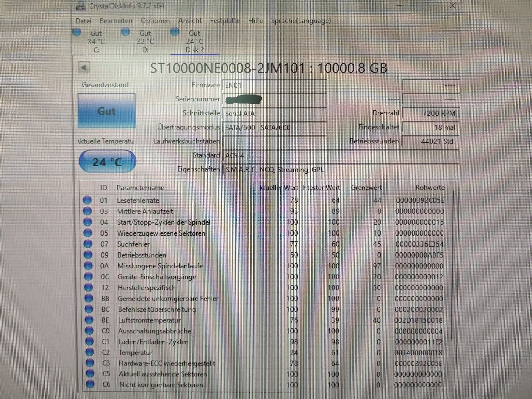Click the status dot for Laden/Entladen-Zyklen
This screenshot has height=399, width=532.
[x=89, y=342]
